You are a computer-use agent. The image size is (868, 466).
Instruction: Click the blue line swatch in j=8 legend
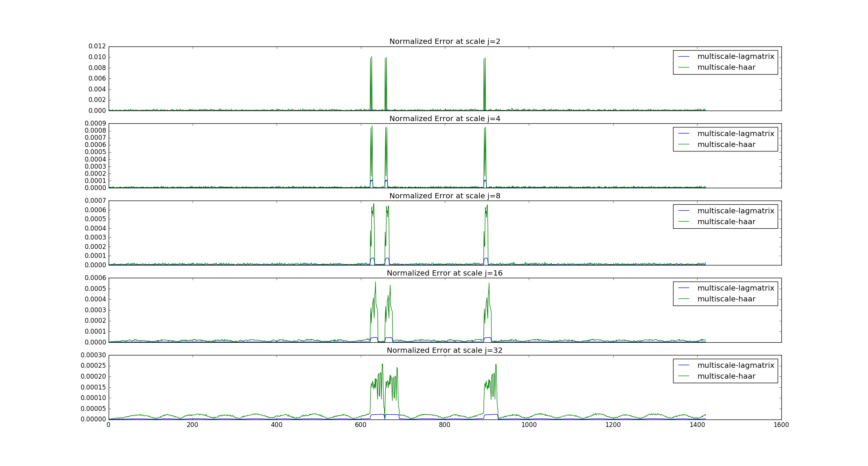[x=684, y=211]
